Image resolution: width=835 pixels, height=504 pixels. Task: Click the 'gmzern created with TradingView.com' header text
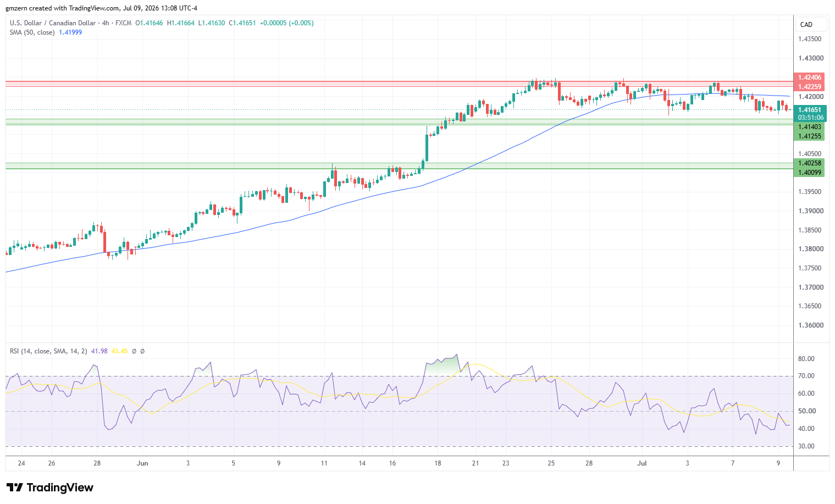click(x=62, y=8)
